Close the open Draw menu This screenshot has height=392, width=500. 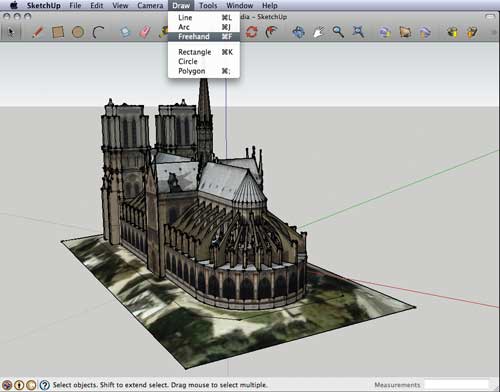click(x=181, y=5)
